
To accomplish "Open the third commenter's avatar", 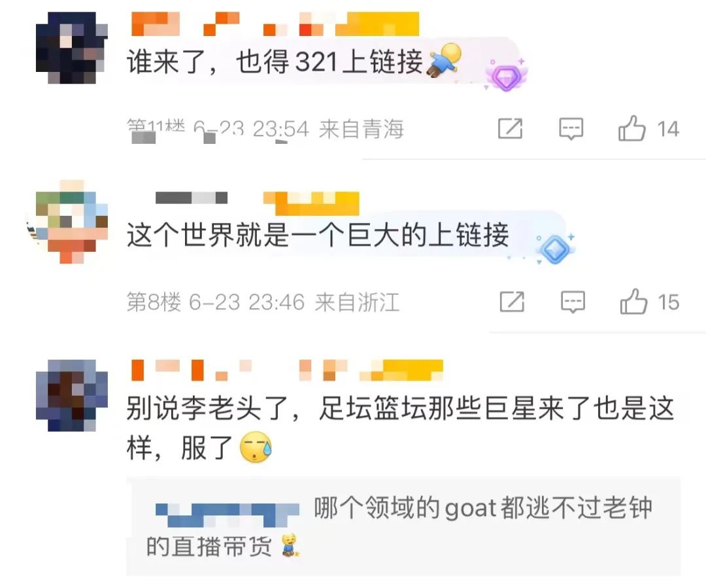I will [x=72, y=395].
